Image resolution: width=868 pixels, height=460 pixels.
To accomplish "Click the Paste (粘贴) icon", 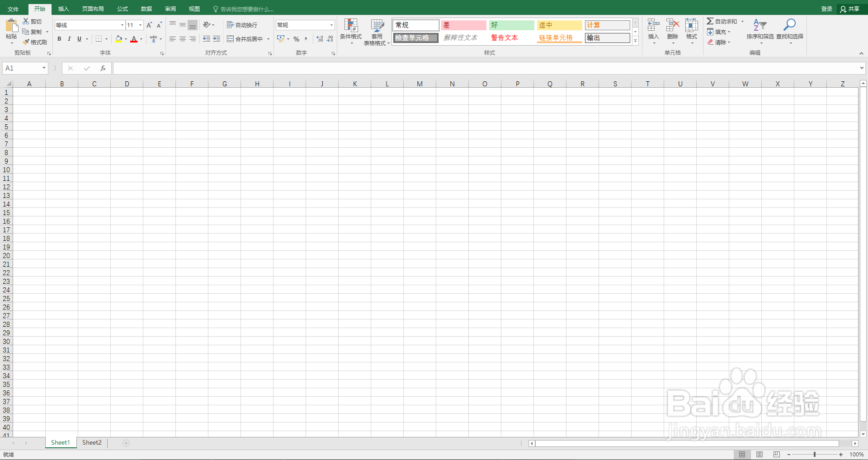I will click(11, 25).
